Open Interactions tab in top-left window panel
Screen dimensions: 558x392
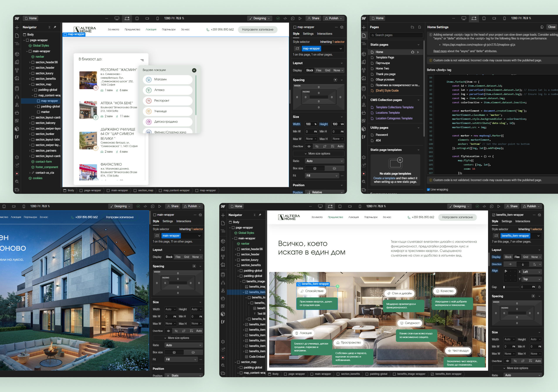coord(325,34)
